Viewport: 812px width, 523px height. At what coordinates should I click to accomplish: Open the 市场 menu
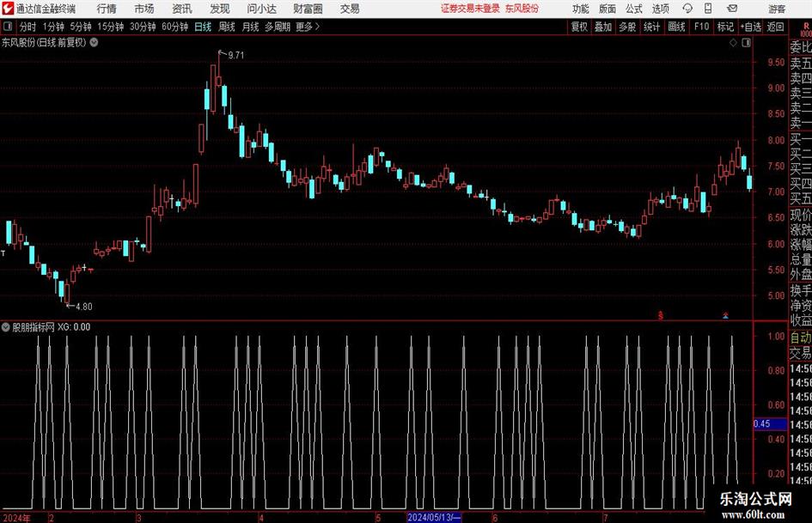coord(144,9)
